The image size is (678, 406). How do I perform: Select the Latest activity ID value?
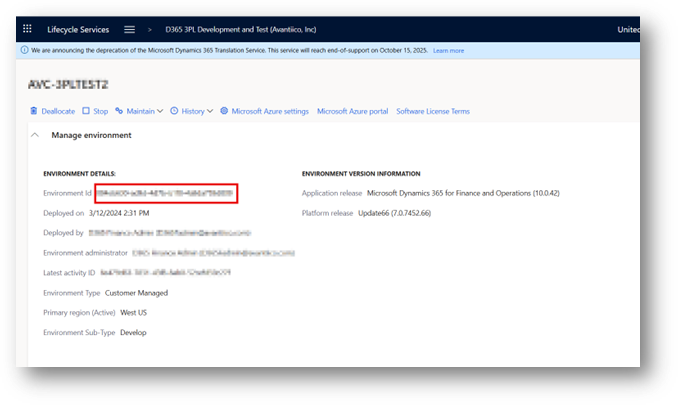(165, 272)
